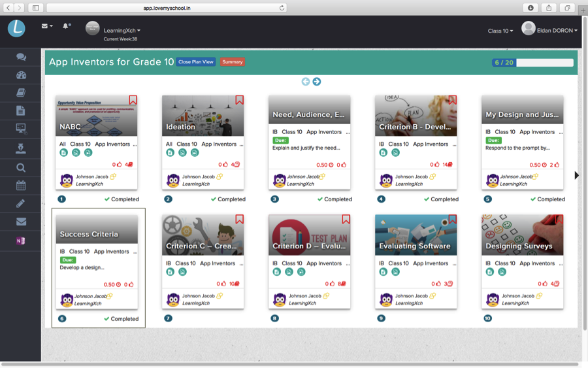The height and width of the screenshot is (368, 588).
Task: Click the Summary button
Action: tap(232, 62)
